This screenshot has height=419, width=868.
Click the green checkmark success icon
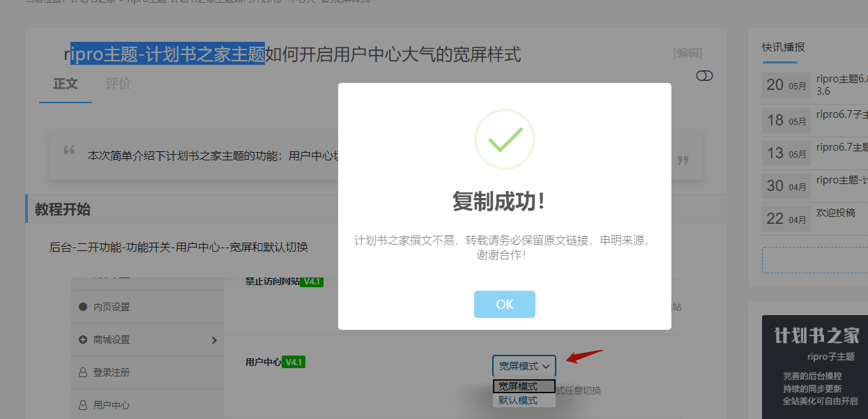pyautogui.click(x=504, y=139)
